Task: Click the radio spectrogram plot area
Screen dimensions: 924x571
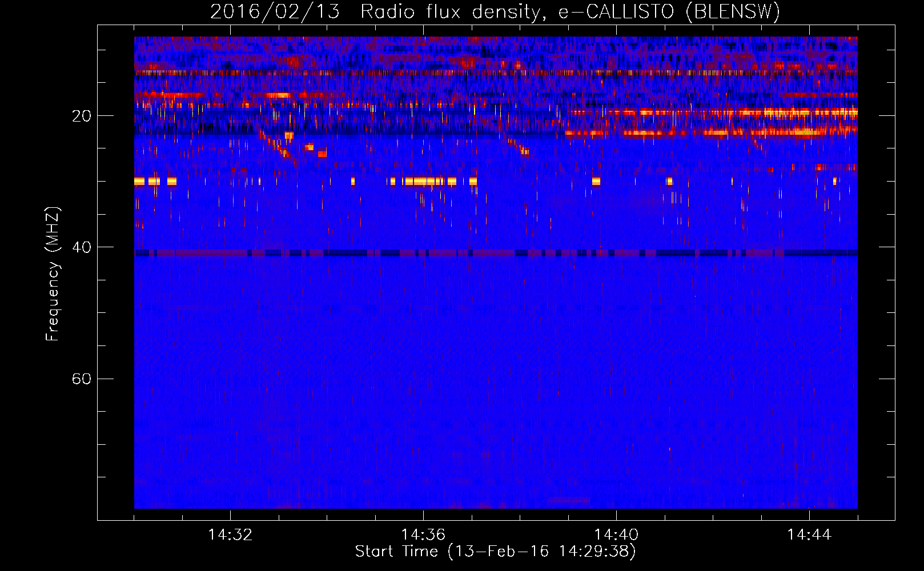Action: pos(496,272)
